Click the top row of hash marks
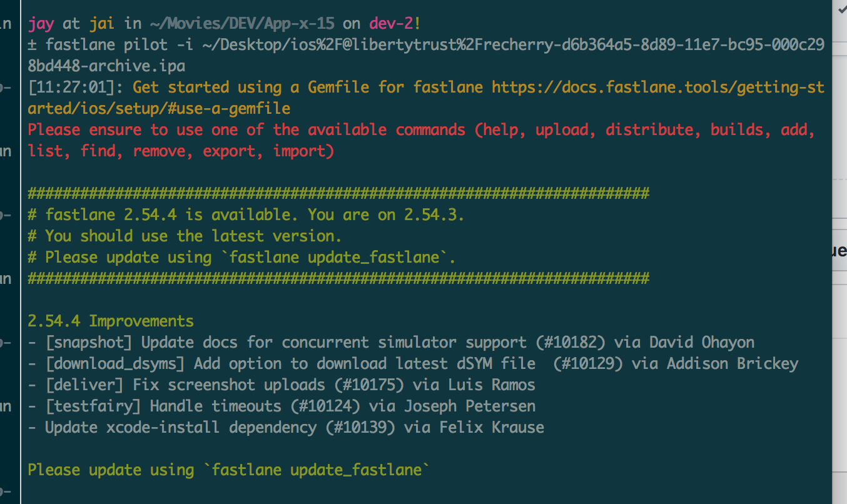Screen dimensions: 847x504 click(x=338, y=193)
